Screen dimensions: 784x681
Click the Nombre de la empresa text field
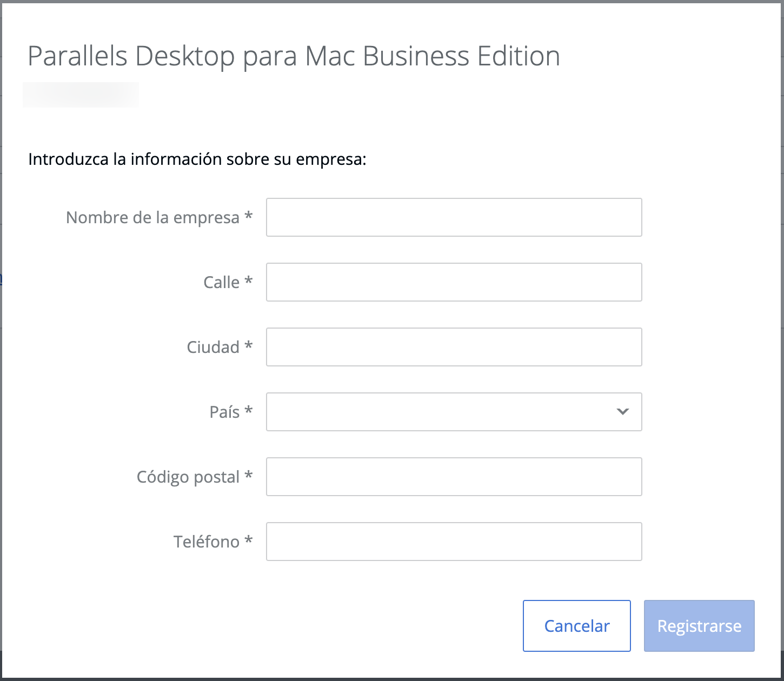[x=454, y=217]
